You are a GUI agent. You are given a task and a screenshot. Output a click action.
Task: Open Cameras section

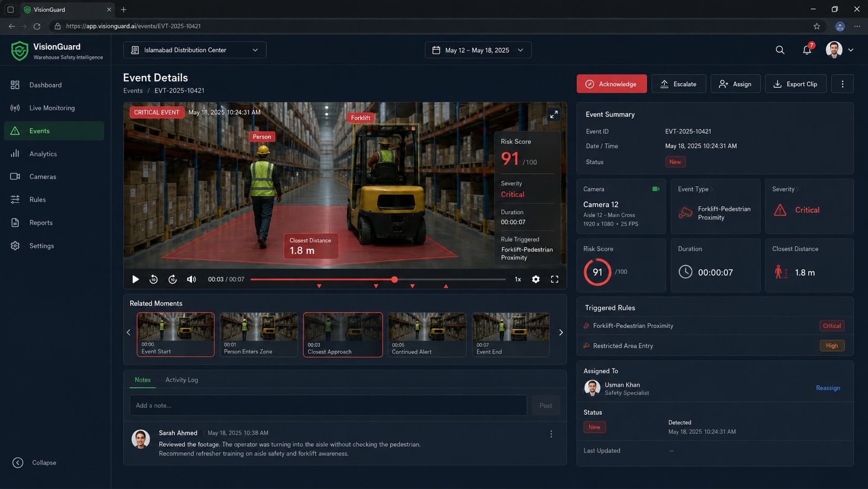click(x=54, y=177)
